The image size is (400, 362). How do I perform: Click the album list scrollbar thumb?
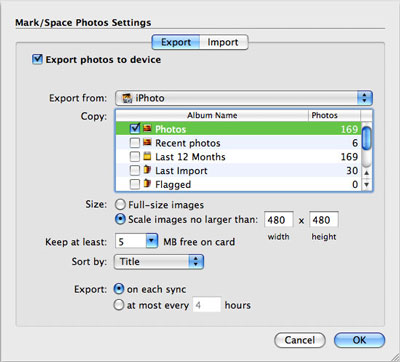click(x=366, y=138)
